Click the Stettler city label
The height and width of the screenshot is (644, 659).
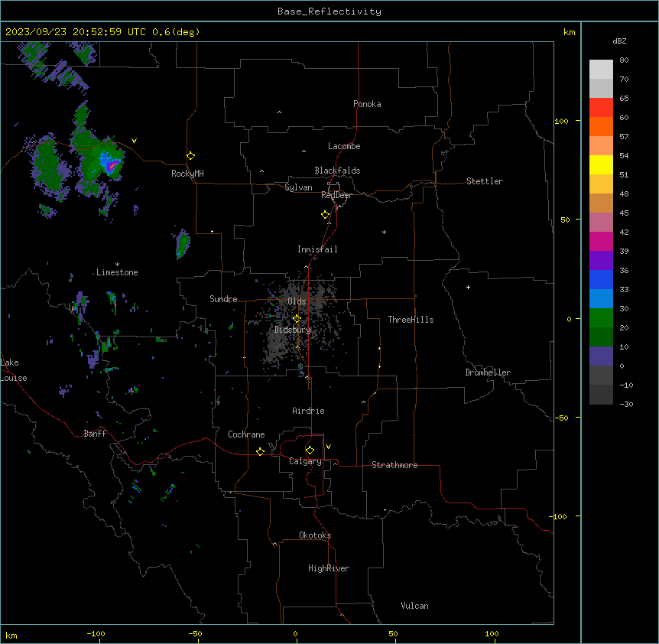point(485,181)
